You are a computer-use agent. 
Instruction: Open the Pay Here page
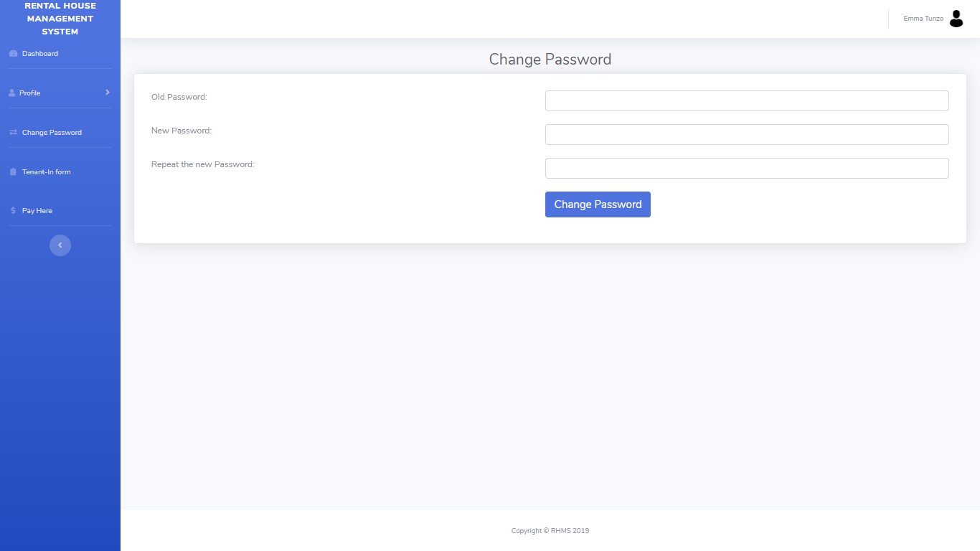tap(60, 211)
